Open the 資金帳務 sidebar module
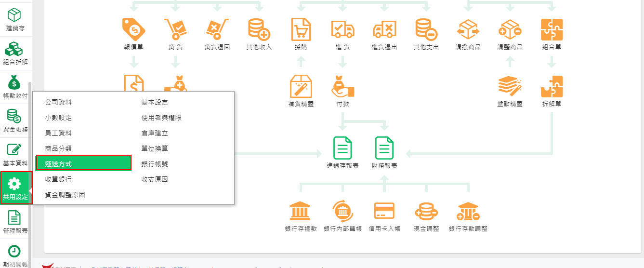Image resolution: width=644 pixels, height=268 pixels. [x=14, y=121]
